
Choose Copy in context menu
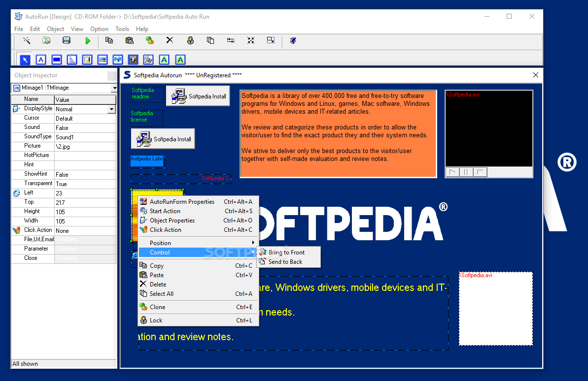point(199,266)
